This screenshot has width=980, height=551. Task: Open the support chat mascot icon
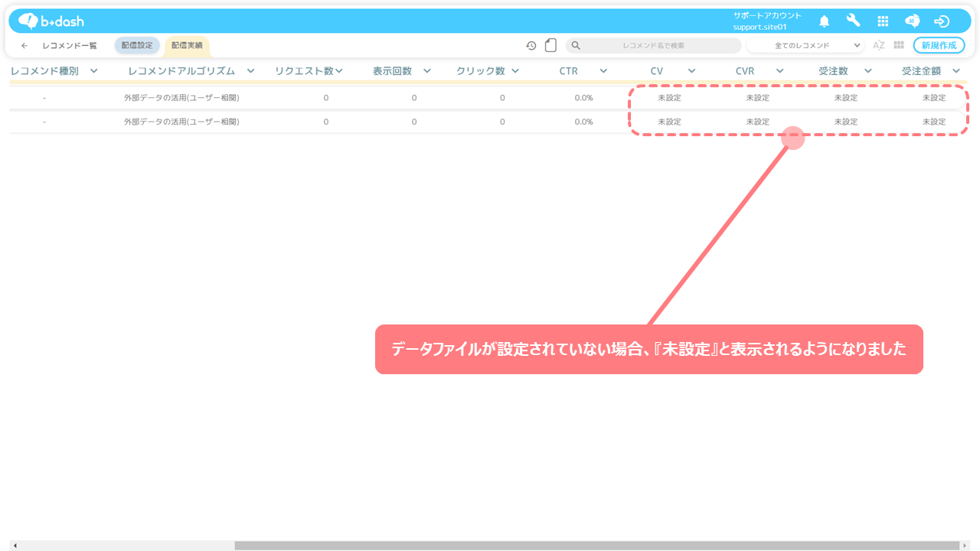(x=912, y=21)
